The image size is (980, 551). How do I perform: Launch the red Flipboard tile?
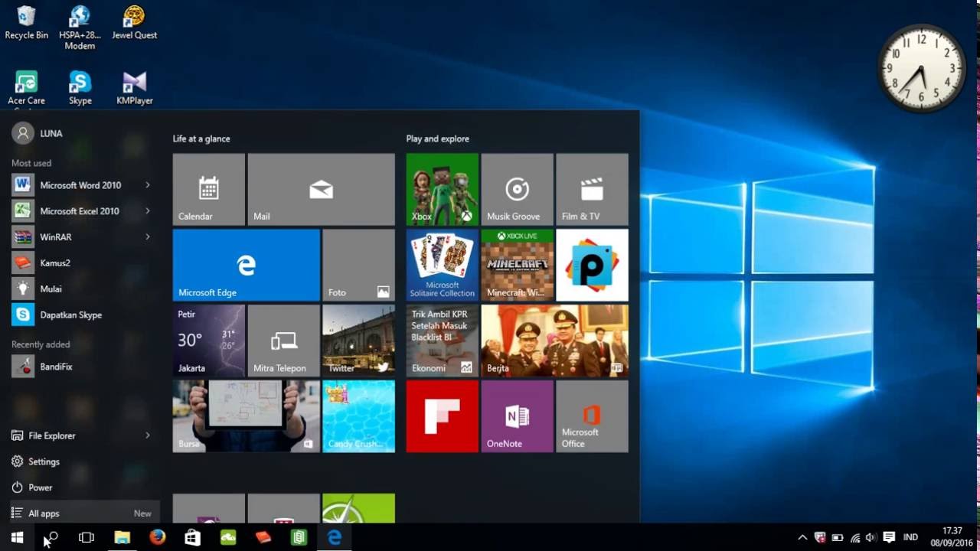[443, 416]
